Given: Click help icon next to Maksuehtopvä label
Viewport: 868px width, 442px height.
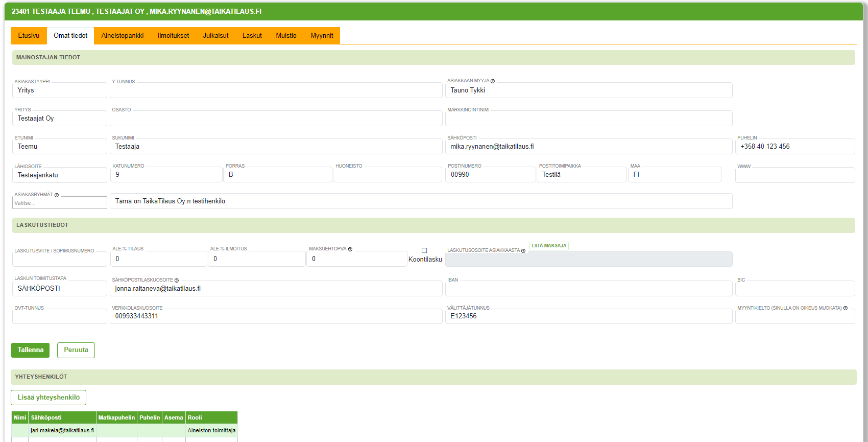Looking at the screenshot, I should [350, 249].
